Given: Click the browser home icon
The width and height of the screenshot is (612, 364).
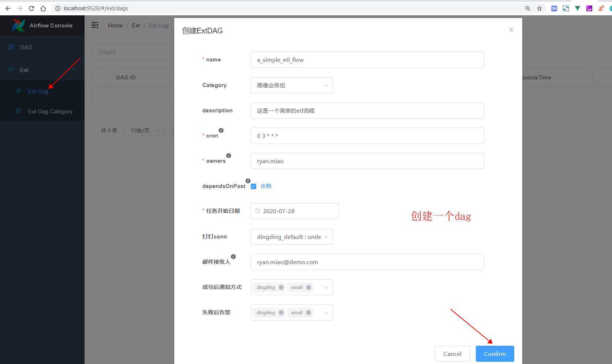Looking at the screenshot, I should click(43, 8).
